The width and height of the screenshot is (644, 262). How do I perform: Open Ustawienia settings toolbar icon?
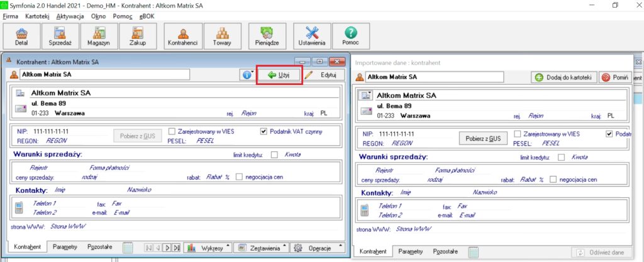(312, 37)
